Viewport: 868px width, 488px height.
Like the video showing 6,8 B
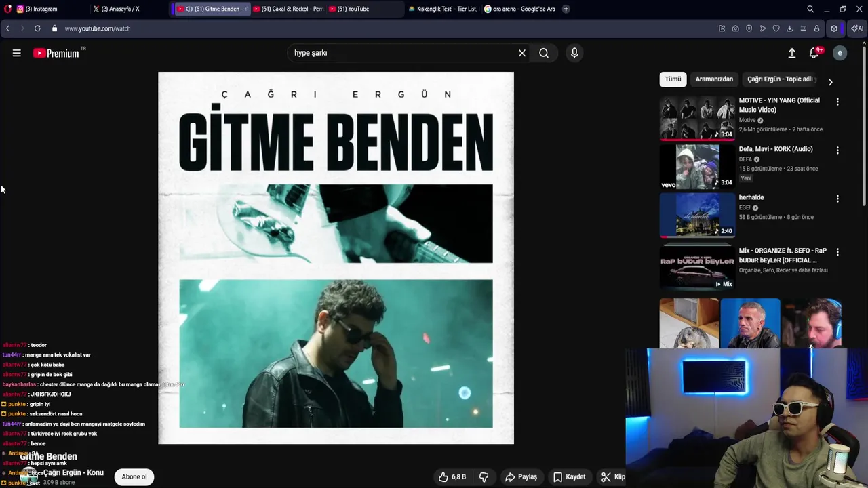[x=452, y=477]
